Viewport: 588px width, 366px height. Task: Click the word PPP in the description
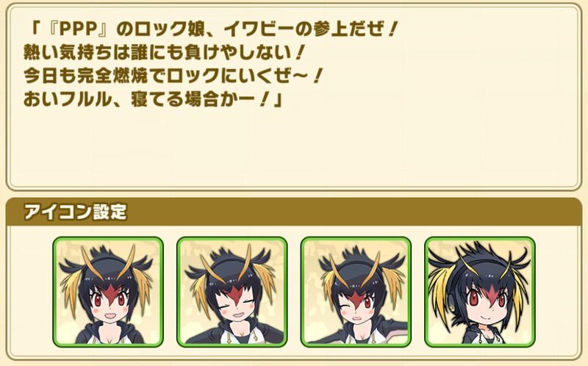(x=79, y=30)
